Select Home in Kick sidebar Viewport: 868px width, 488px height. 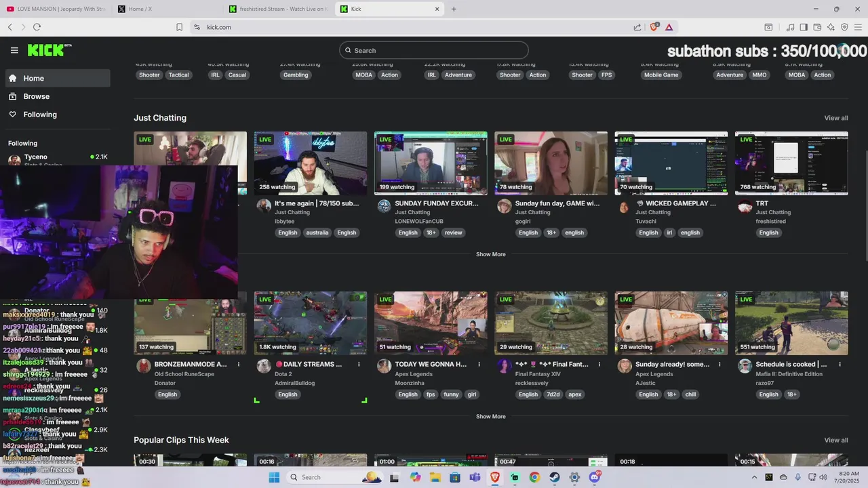click(x=58, y=78)
